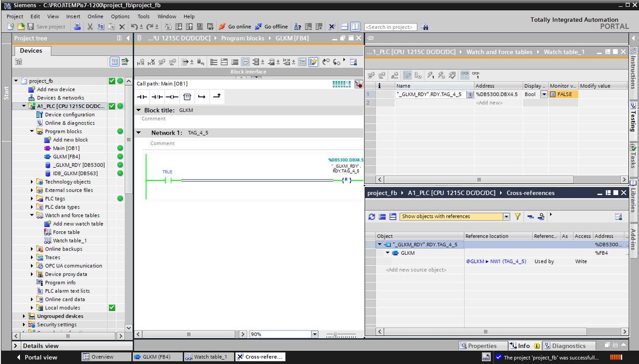The image size is (639, 364).
Task: Open the Online menu
Action: pos(95,16)
